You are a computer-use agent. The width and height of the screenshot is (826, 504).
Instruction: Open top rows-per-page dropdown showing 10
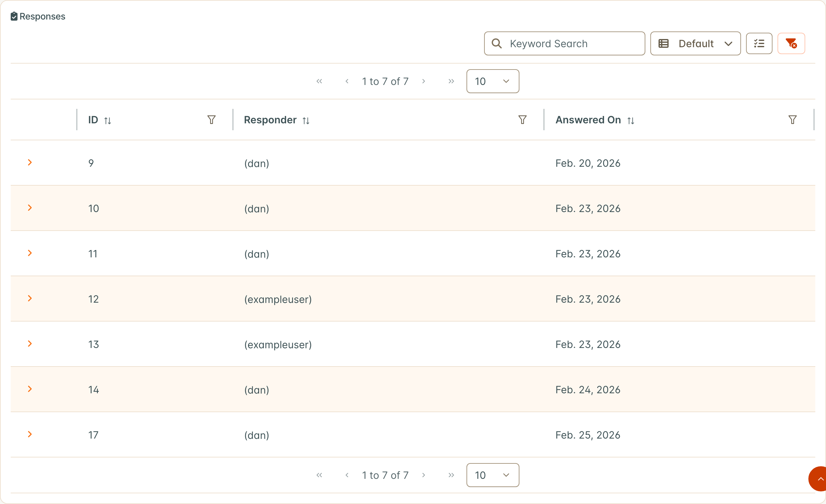tap(492, 81)
